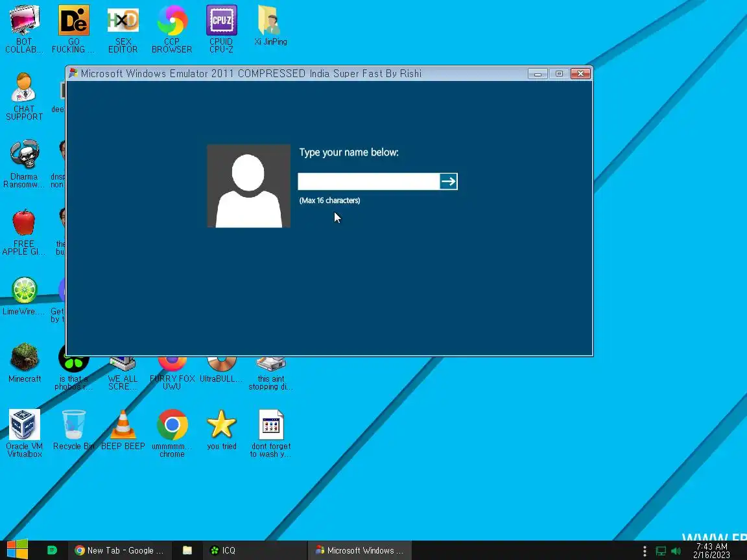Maximize the Windows Emulator window
747x560 pixels.
tap(559, 74)
